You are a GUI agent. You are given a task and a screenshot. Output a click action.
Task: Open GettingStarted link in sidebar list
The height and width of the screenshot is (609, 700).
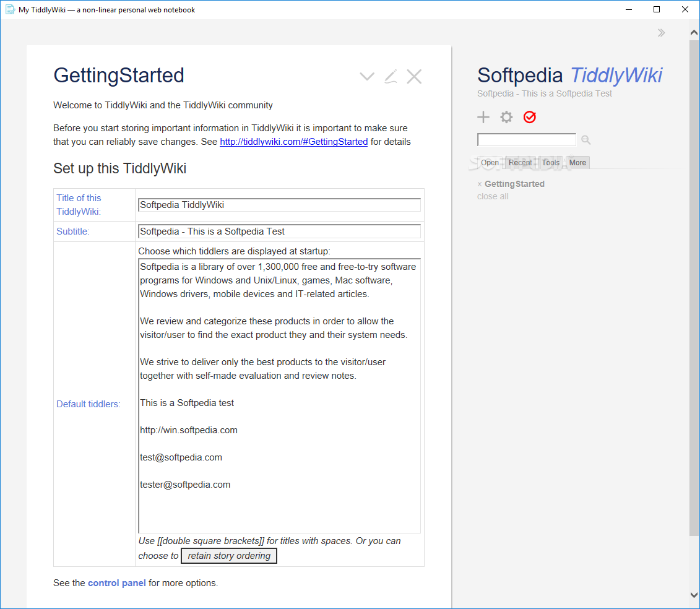pos(514,184)
